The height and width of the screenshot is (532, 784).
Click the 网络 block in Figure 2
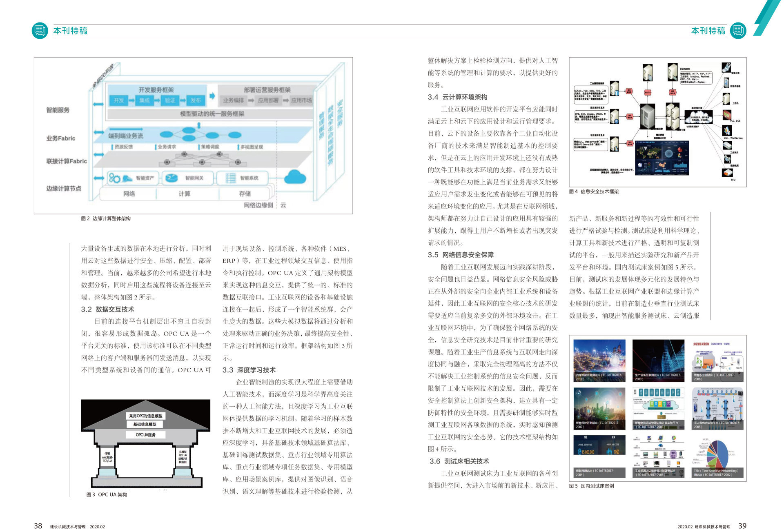click(x=129, y=194)
